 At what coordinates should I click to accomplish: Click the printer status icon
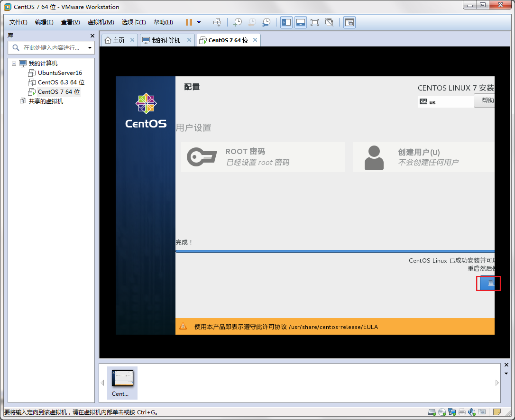tap(462, 412)
